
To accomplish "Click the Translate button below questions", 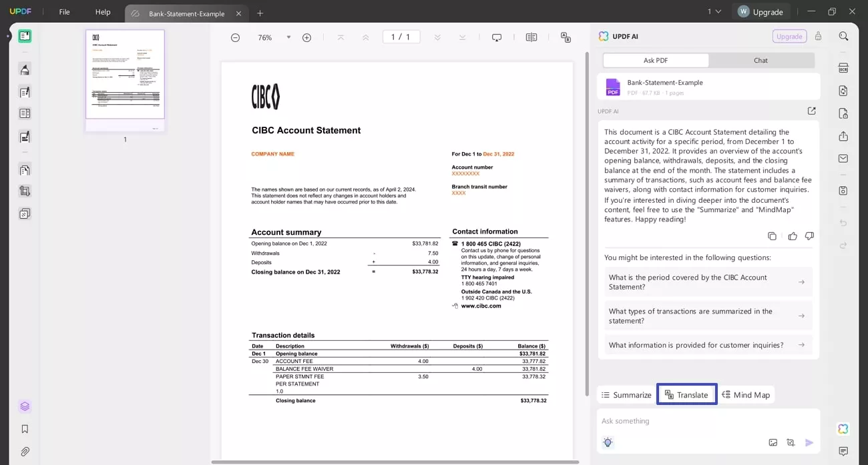I will point(687,395).
